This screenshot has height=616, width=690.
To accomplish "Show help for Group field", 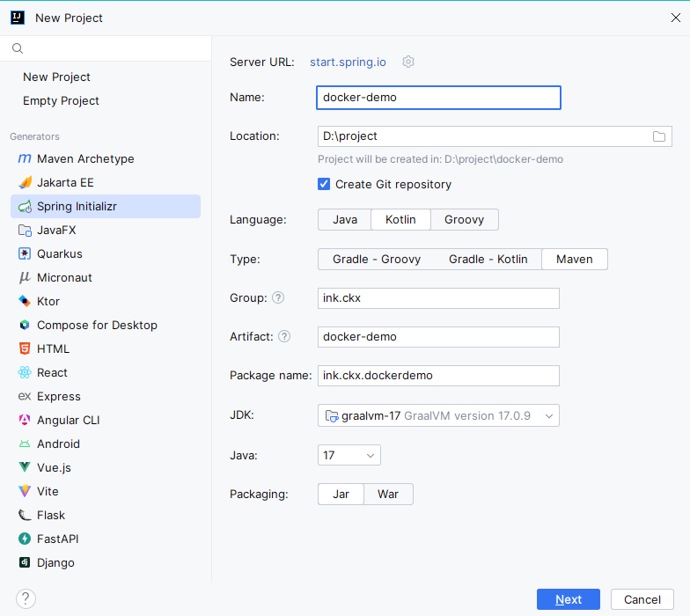I will pyautogui.click(x=278, y=297).
